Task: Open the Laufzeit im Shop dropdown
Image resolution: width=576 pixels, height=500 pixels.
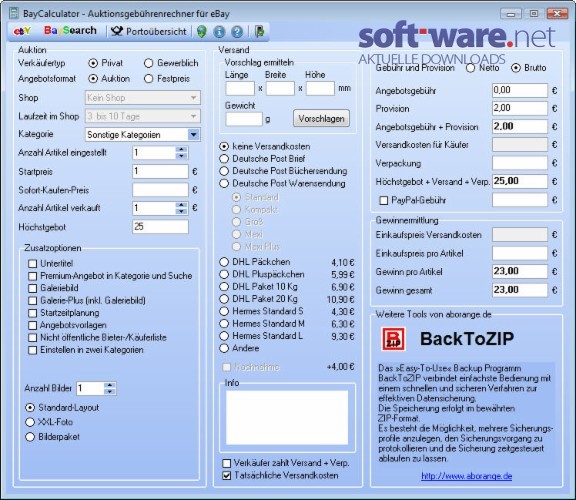Action: point(143,116)
